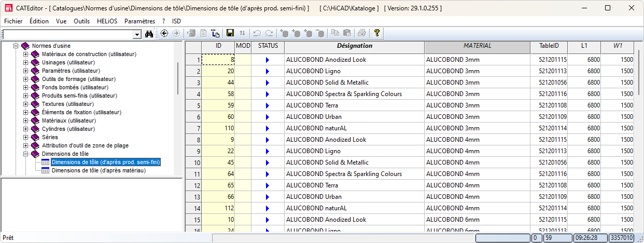Click ALUCOBOND 6mm material in row 15

[x=478, y=220]
